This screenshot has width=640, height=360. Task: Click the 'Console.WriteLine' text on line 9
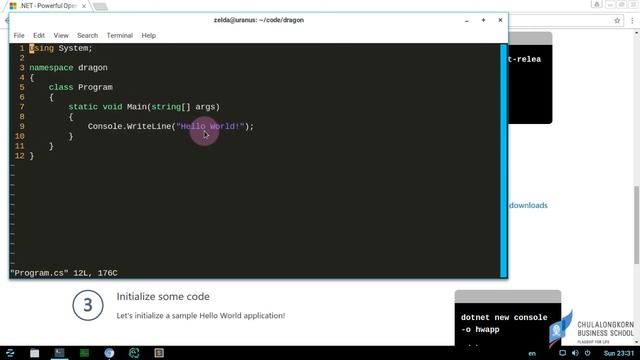[x=129, y=127]
